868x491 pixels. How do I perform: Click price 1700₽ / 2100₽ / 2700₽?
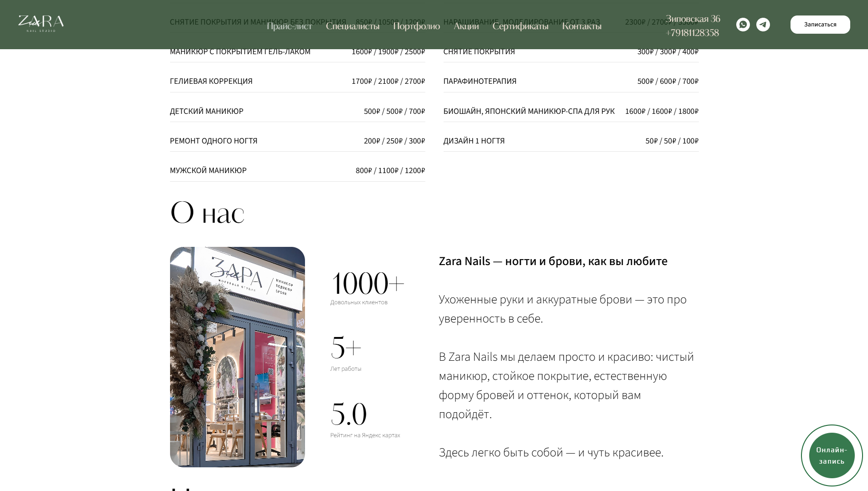(388, 81)
